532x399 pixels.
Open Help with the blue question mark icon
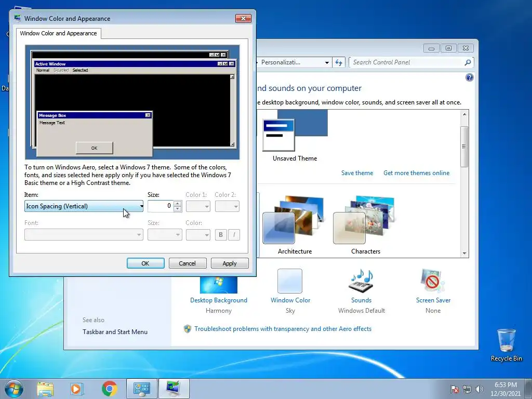pos(470,78)
